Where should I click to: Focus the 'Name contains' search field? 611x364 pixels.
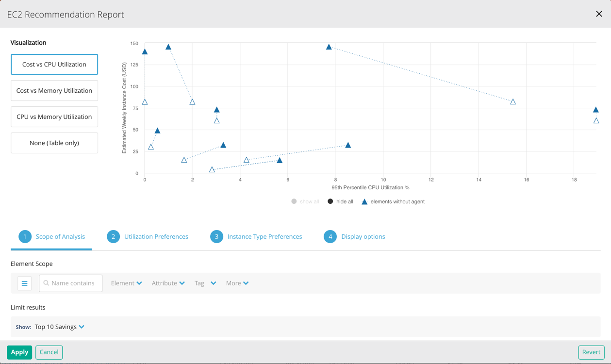(70, 283)
